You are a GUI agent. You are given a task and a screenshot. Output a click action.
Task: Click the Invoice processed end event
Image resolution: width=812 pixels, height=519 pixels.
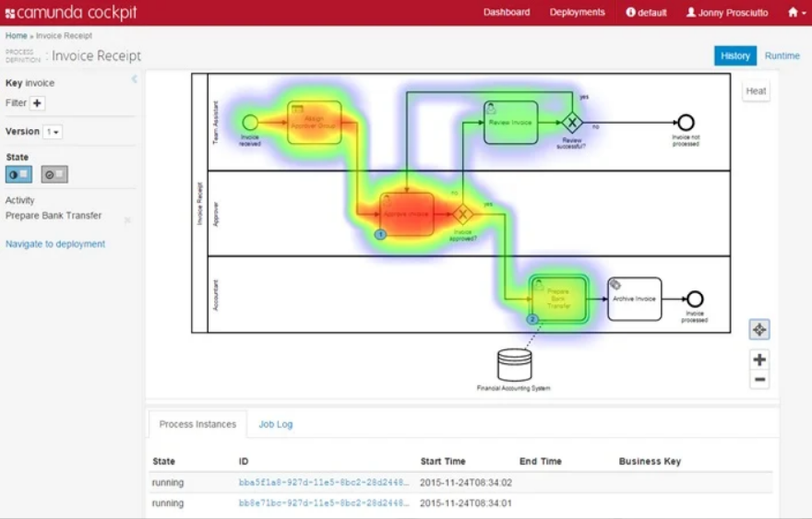pyautogui.click(x=695, y=299)
